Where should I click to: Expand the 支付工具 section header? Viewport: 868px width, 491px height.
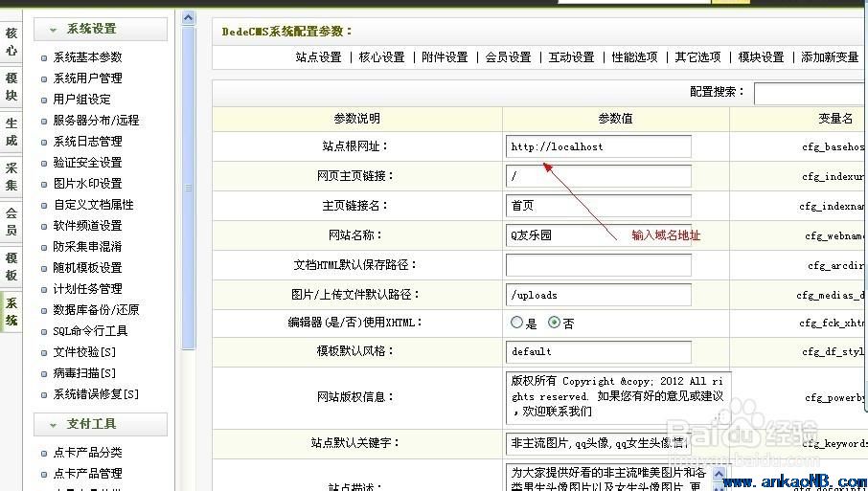coord(100,424)
